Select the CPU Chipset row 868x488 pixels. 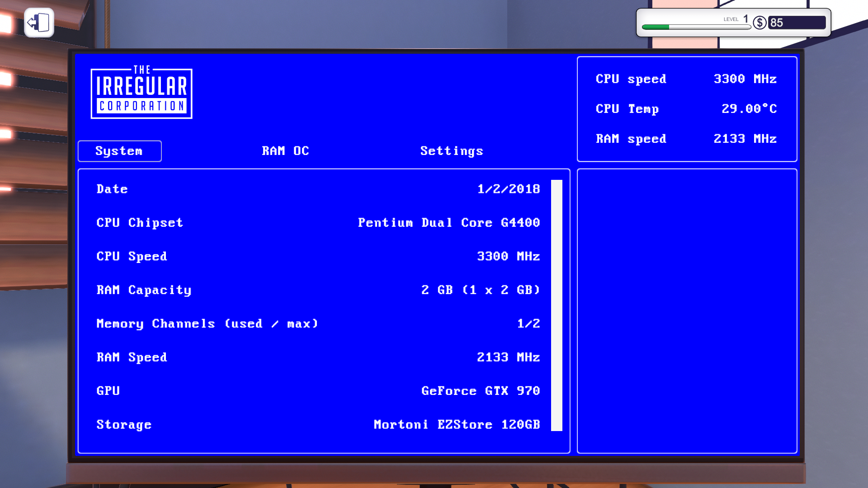[318, 223]
